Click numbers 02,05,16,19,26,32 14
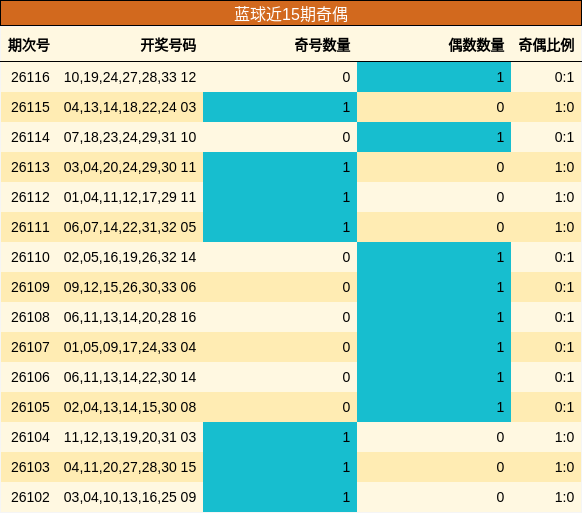The width and height of the screenshot is (582, 513). click(130, 257)
